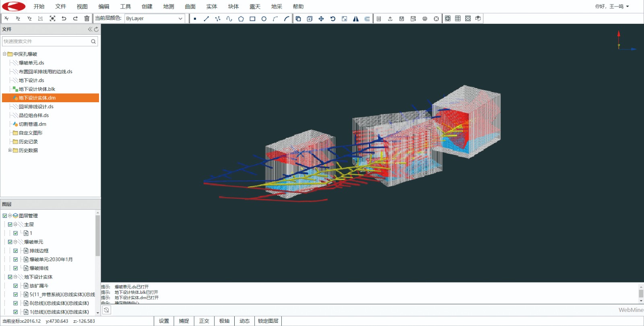Select the polygon tool
Image resolution: width=644 pixels, height=326 pixels.
pos(241,19)
